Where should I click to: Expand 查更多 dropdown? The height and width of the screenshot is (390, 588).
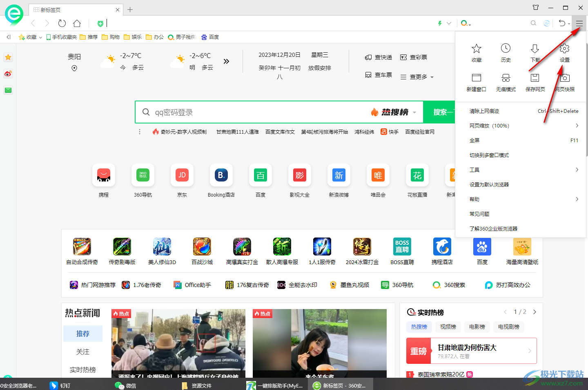(417, 77)
